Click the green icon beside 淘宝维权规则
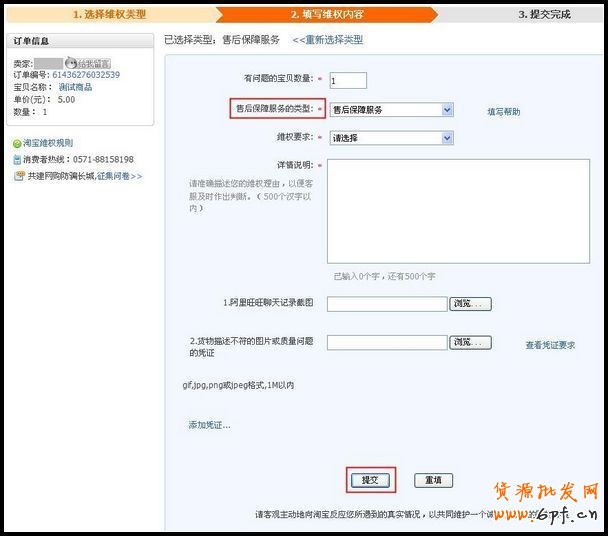This screenshot has height=536, width=608. coord(17,144)
